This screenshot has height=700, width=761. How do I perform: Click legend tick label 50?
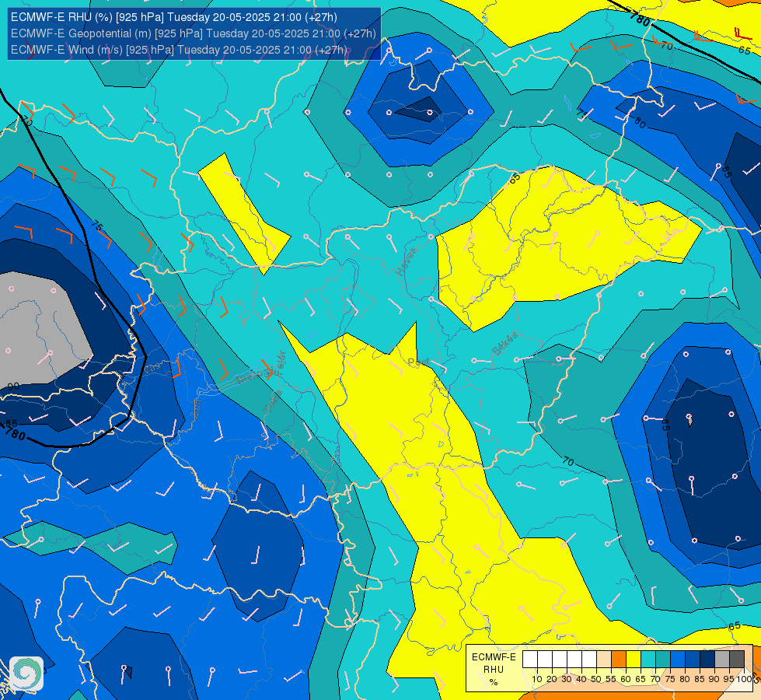click(x=596, y=679)
